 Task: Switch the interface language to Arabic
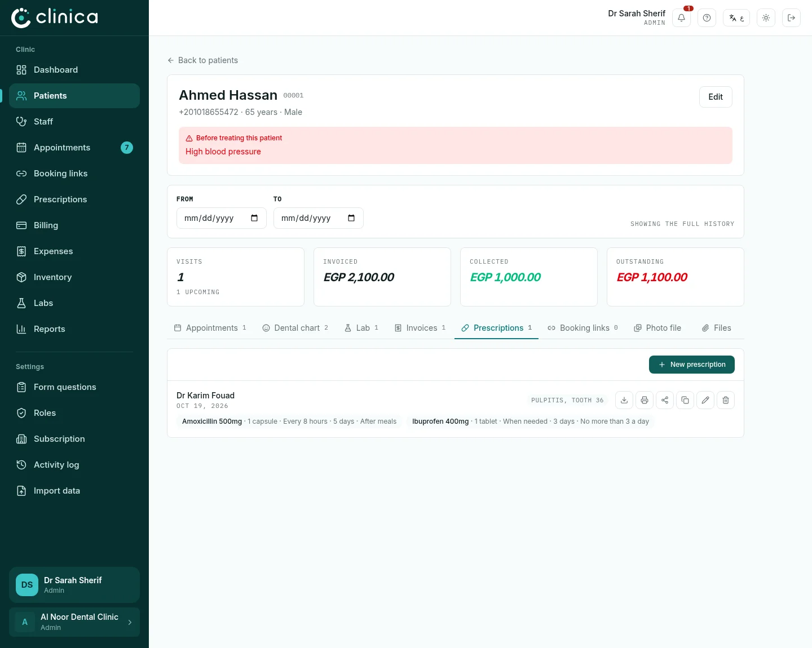click(736, 18)
